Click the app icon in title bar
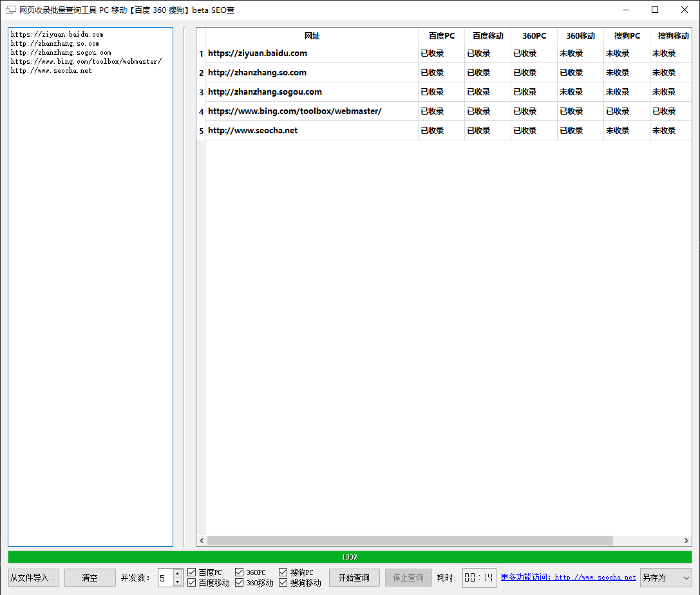This screenshot has width=700, height=595. click(x=11, y=10)
